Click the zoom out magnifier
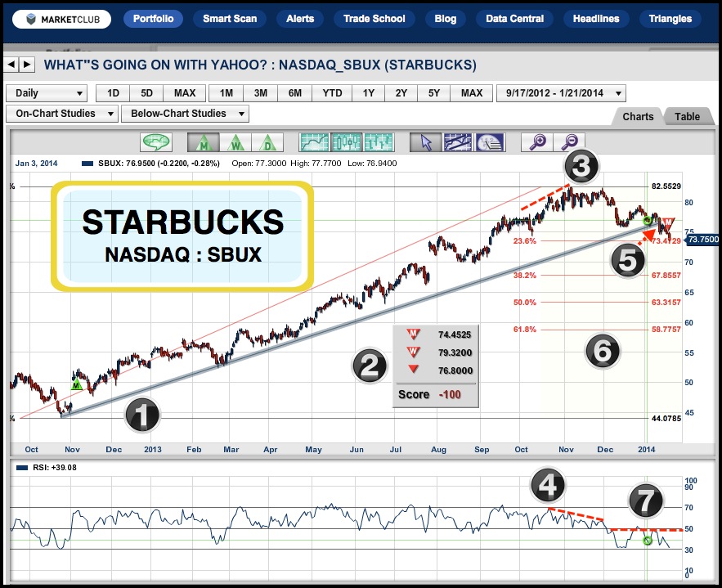Screen dimensions: 722x588 (570, 142)
